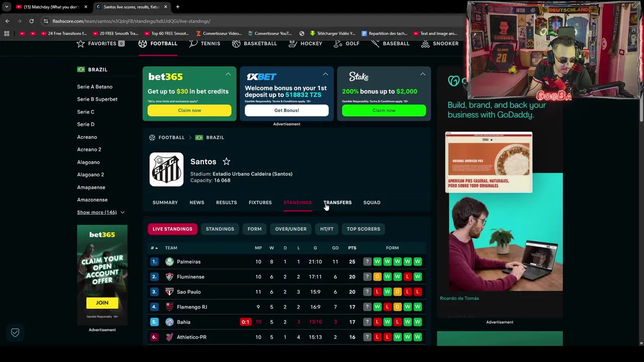Screen dimensions: 644x362
Task: Reload the page with the refresh icon
Action: [x=31, y=21]
